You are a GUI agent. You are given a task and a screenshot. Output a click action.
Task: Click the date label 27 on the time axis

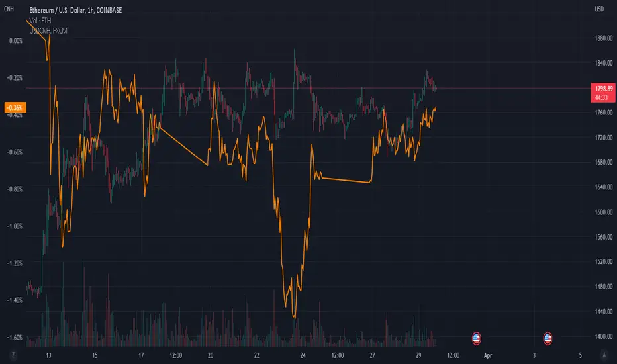[x=372, y=355]
